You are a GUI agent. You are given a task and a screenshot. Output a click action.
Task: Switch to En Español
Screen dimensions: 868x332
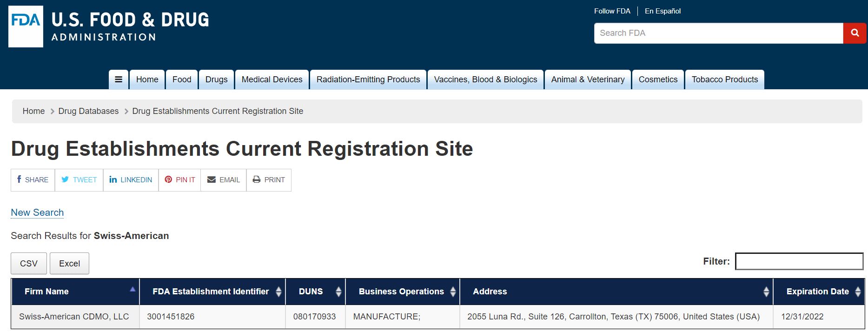[663, 11]
